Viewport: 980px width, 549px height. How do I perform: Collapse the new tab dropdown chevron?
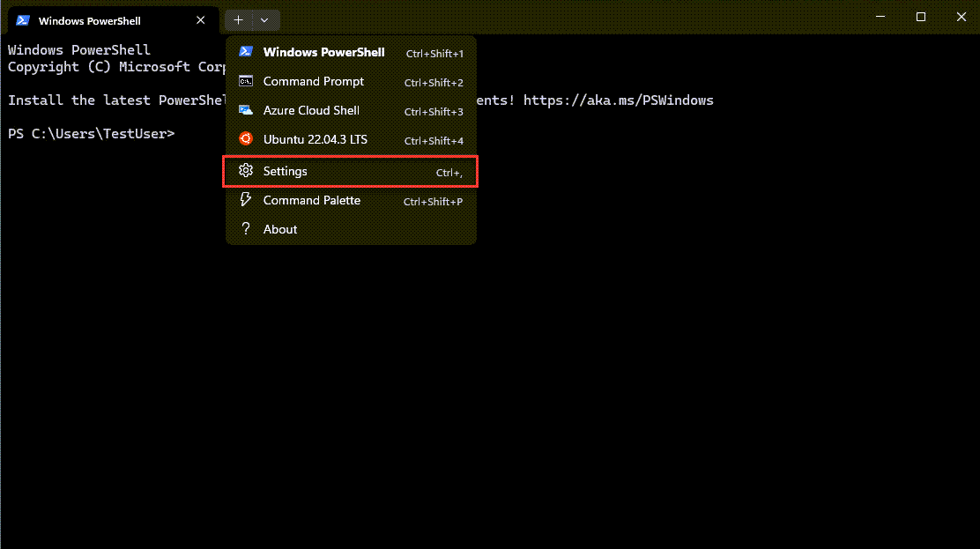(264, 20)
